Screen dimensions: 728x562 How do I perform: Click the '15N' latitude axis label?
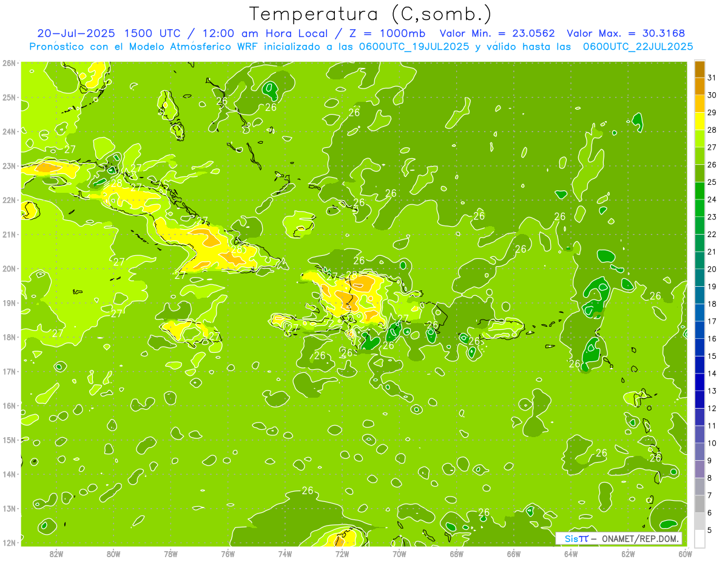(8, 440)
